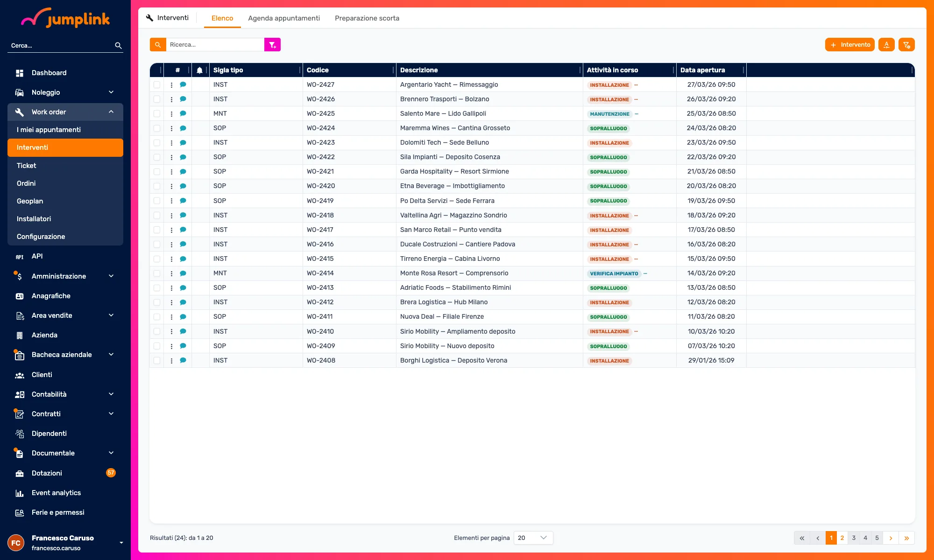Screen dimensions: 934x560
Task: Tick the checkbox for WO-2426 row
Action: (x=157, y=99)
